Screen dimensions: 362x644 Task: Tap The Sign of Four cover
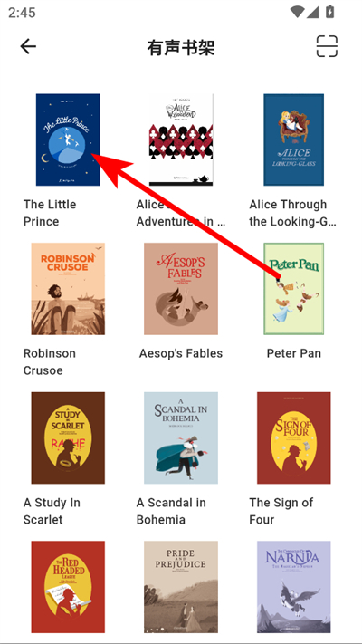[293, 437]
